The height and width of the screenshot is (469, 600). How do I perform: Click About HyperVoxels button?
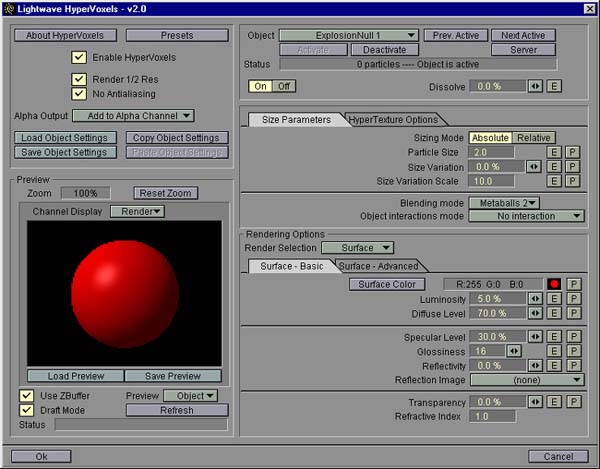[65, 36]
